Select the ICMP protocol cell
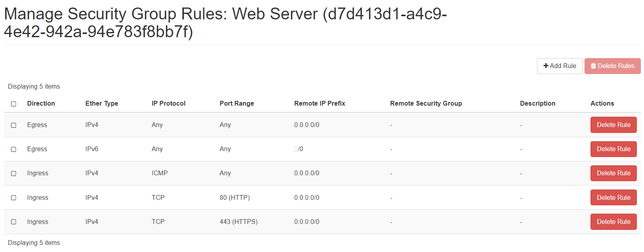Image resolution: width=644 pixels, height=252 pixels. click(x=159, y=173)
